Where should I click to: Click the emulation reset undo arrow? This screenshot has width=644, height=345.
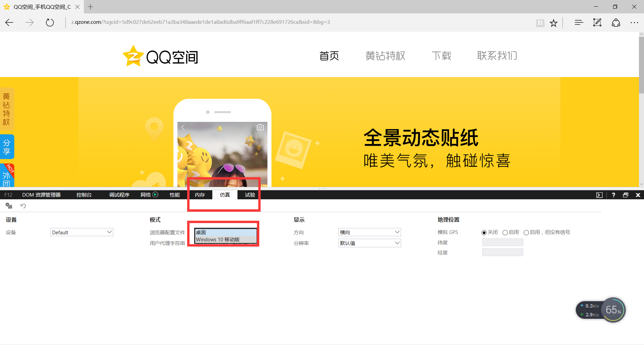(x=23, y=206)
